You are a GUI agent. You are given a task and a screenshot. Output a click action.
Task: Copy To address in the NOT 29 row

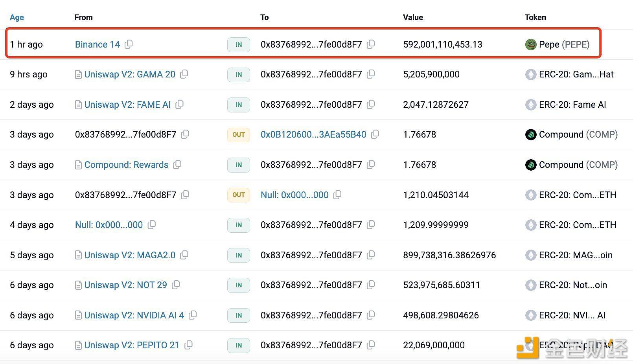(x=371, y=285)
